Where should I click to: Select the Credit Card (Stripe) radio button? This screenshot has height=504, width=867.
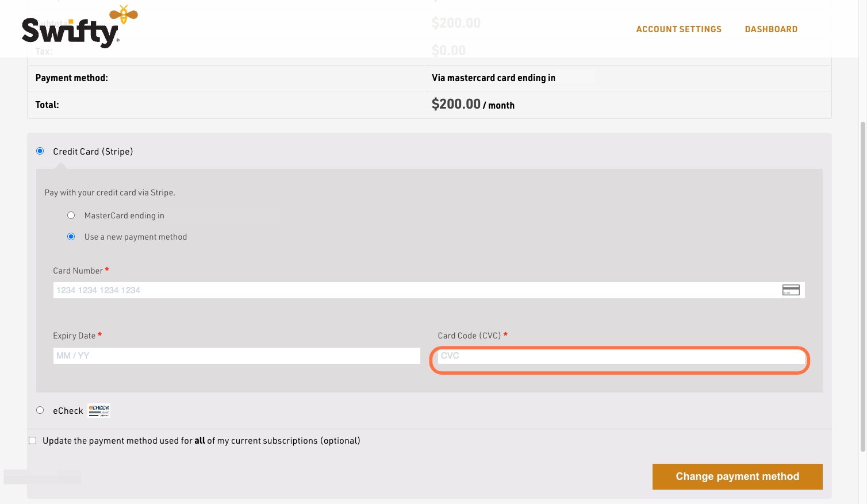40,151
